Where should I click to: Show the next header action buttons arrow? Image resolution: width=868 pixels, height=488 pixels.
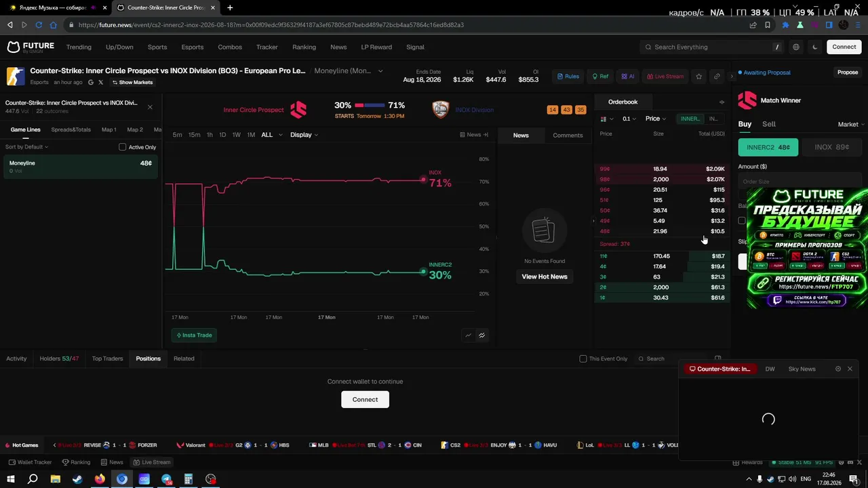[x=732, y=76]
